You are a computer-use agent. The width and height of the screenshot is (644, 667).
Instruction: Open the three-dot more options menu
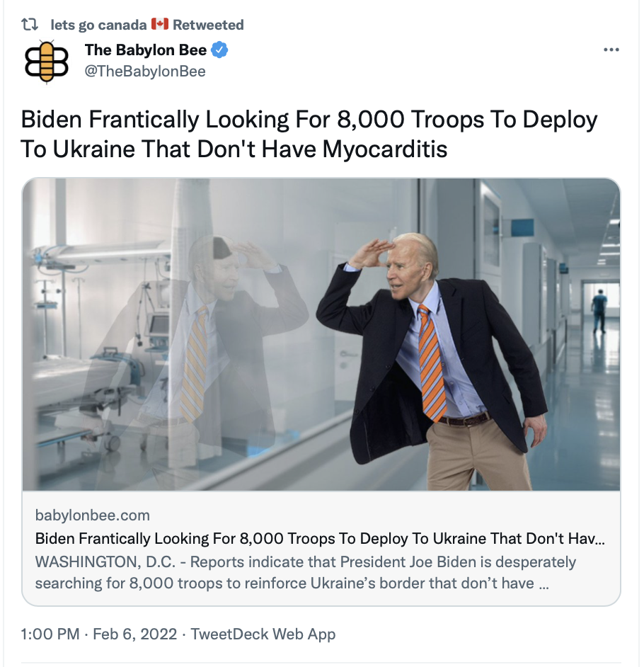click(x=611, y=50)
